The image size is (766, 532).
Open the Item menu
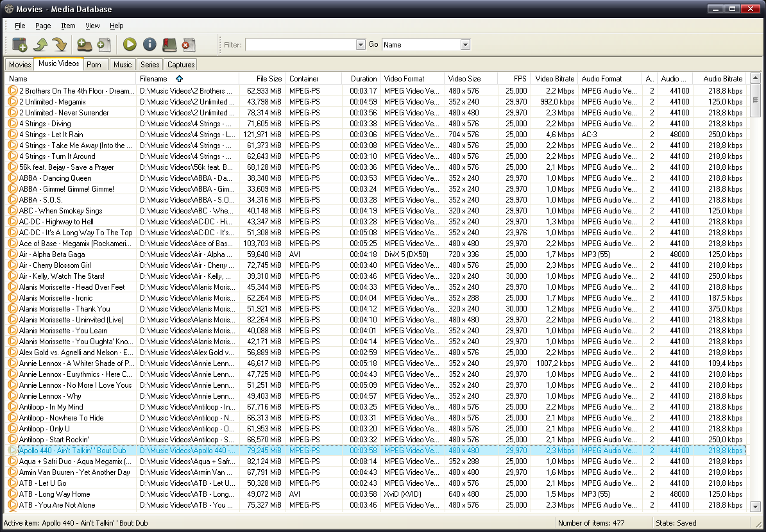(x=68, y=26)
